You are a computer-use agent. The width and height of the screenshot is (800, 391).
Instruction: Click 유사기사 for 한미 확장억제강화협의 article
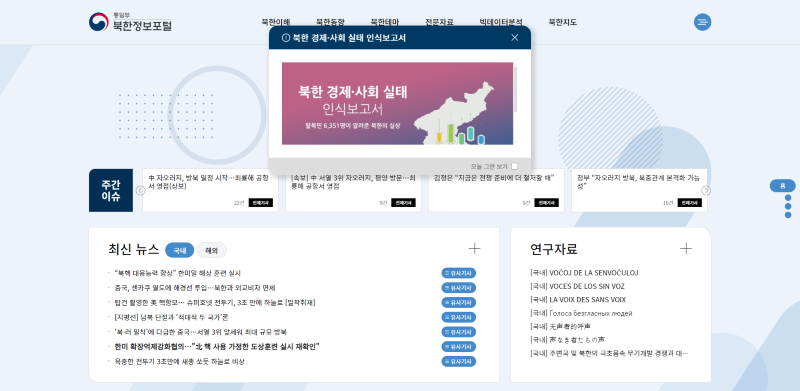[x=459, y=347]
